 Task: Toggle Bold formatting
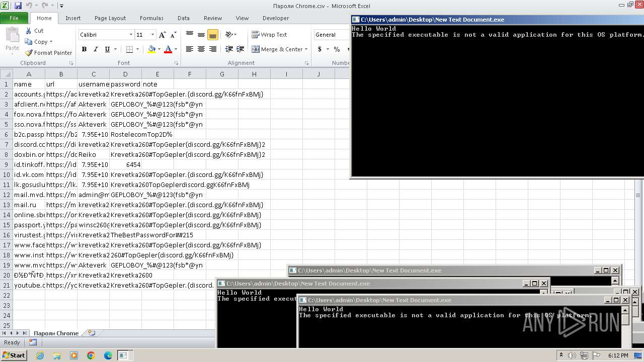tap(84, 49)
